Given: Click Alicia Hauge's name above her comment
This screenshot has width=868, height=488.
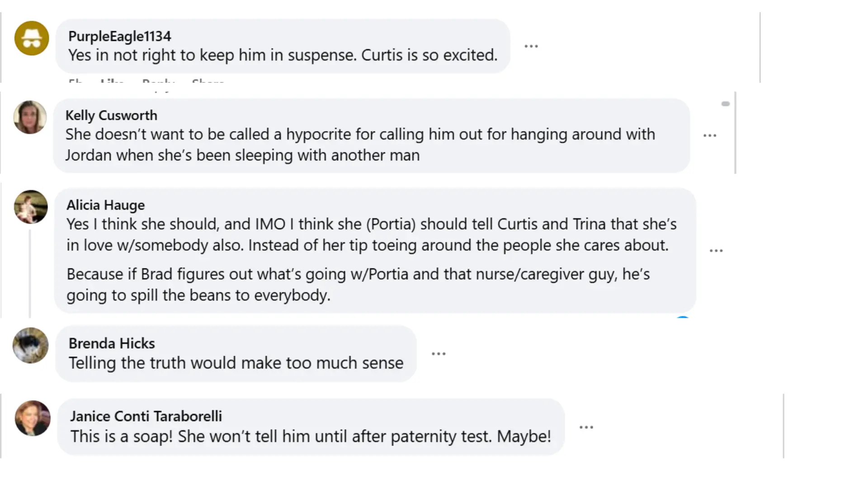Looking at the screenshot, I should pos(105,205).
